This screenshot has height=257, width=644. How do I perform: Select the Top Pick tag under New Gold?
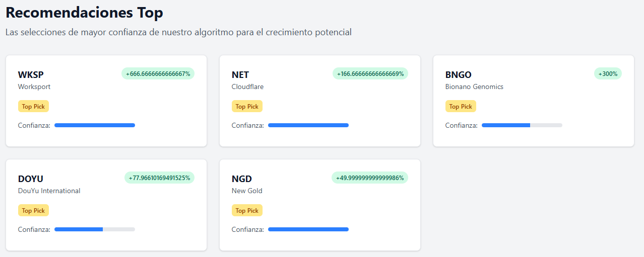click(247, 211)
